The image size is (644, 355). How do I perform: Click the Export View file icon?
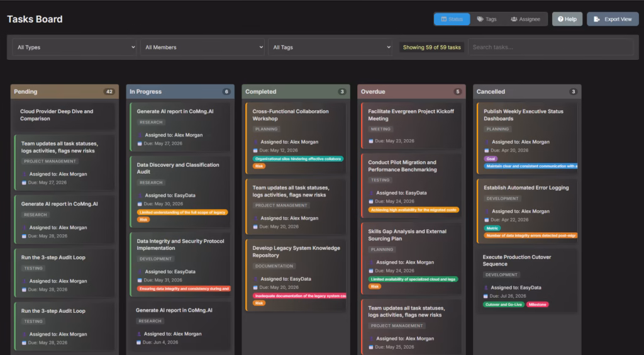[x=597, y=20]
